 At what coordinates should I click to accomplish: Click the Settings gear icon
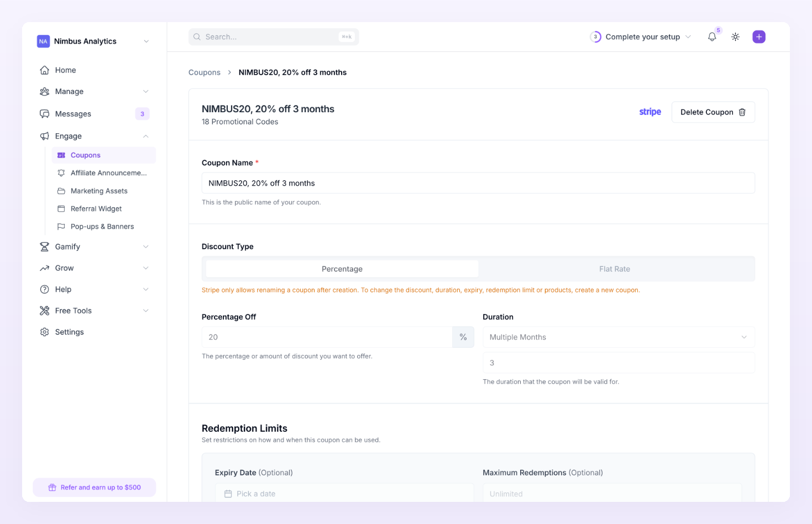[45, 332]
